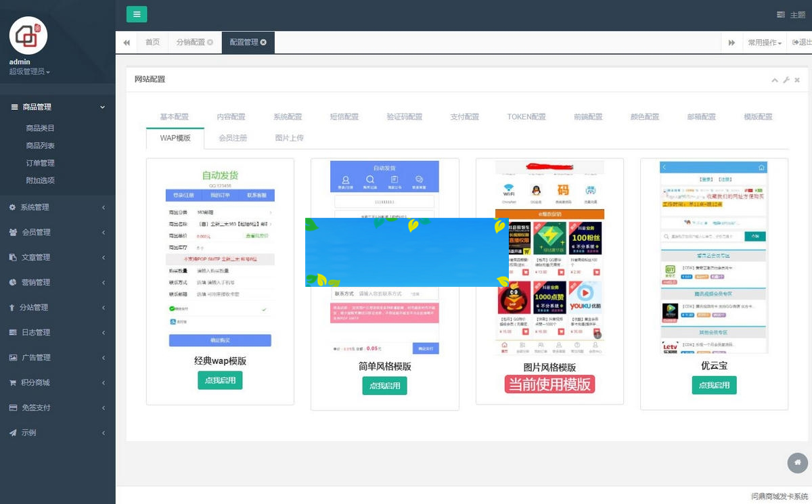
Task: Switch to the 支付配置 tab
Action: click(464, 116)
